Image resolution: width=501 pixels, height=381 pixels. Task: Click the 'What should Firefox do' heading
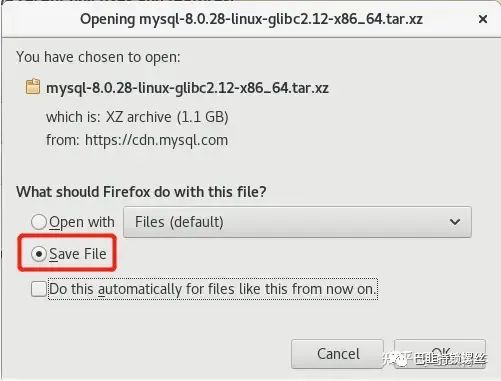[141, 192]
